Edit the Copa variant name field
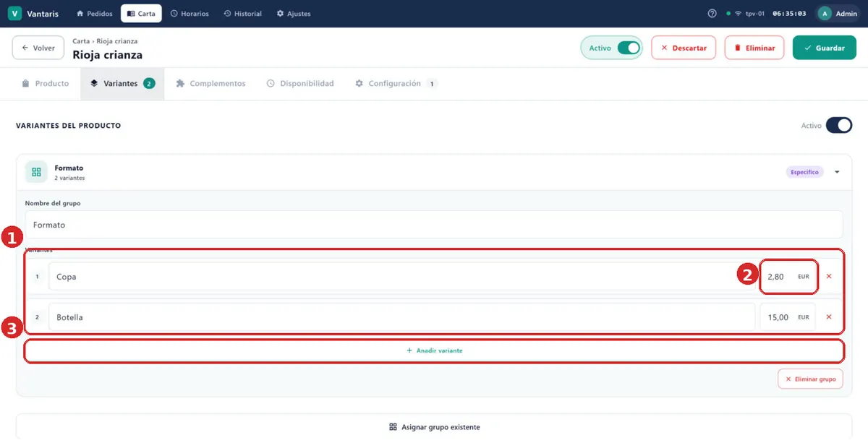The image size is (868, 448). (401, 276)
